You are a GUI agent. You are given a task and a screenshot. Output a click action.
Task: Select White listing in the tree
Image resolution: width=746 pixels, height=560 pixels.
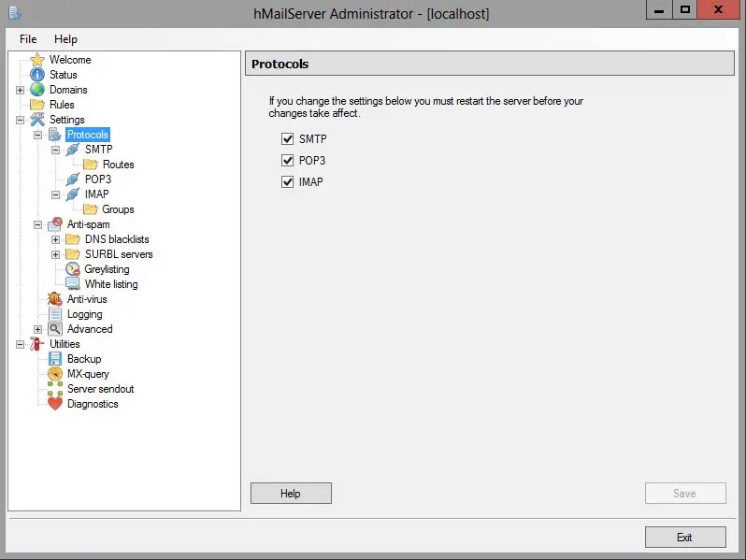coord(111,284)
